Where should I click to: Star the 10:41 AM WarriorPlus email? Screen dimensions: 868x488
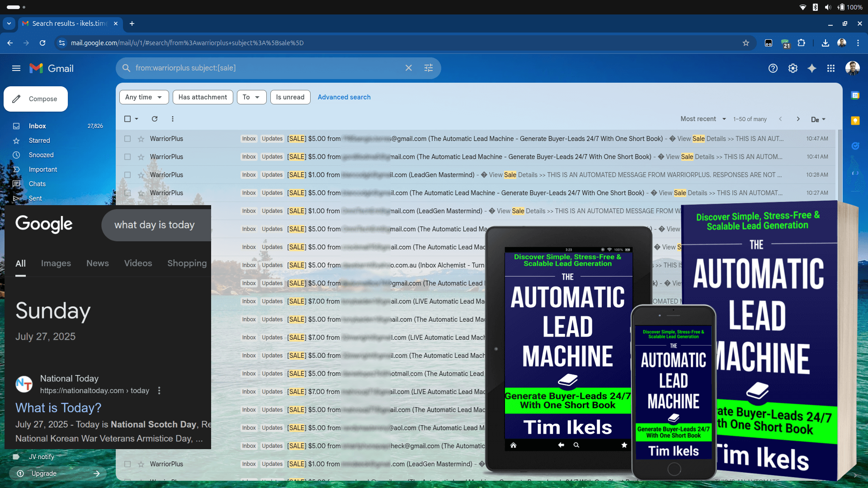point(141,157)
